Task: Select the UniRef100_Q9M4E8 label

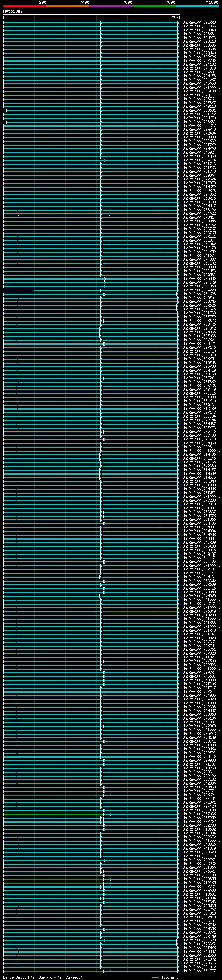Action: pos(199,76)
